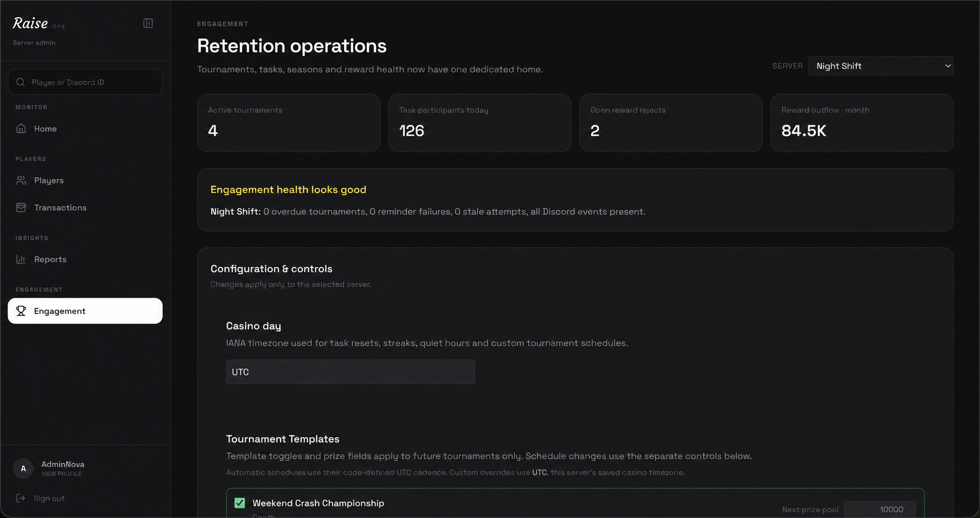Viewport: 980px width, 518px height.
Task: Click the 'Configuration & controls' heading
Action: coord(272,269)
